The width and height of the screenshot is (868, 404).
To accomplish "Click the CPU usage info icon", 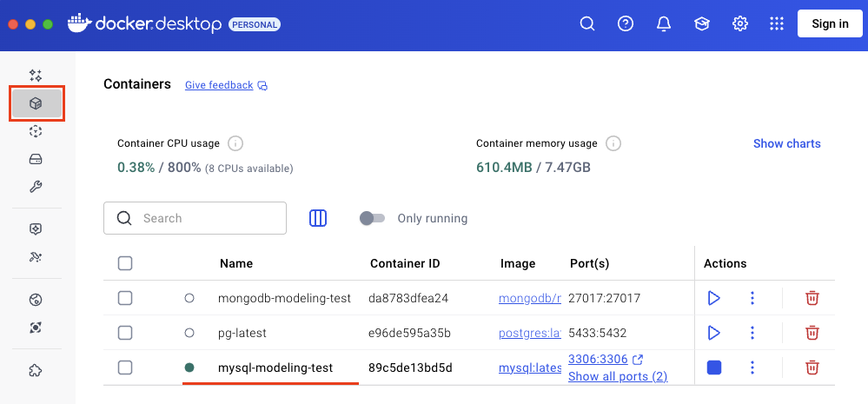I will pyautogui.click(x=235, y=144).
